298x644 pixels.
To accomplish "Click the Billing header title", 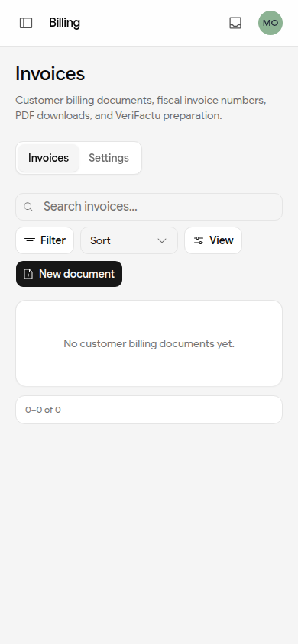I will pos(64,23).
